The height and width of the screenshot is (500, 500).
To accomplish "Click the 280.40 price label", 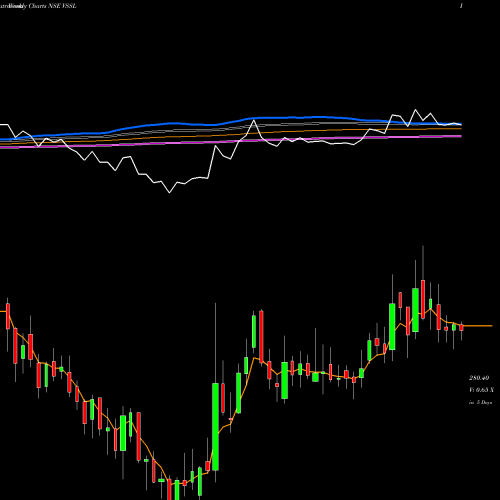I will pos(479,378).
